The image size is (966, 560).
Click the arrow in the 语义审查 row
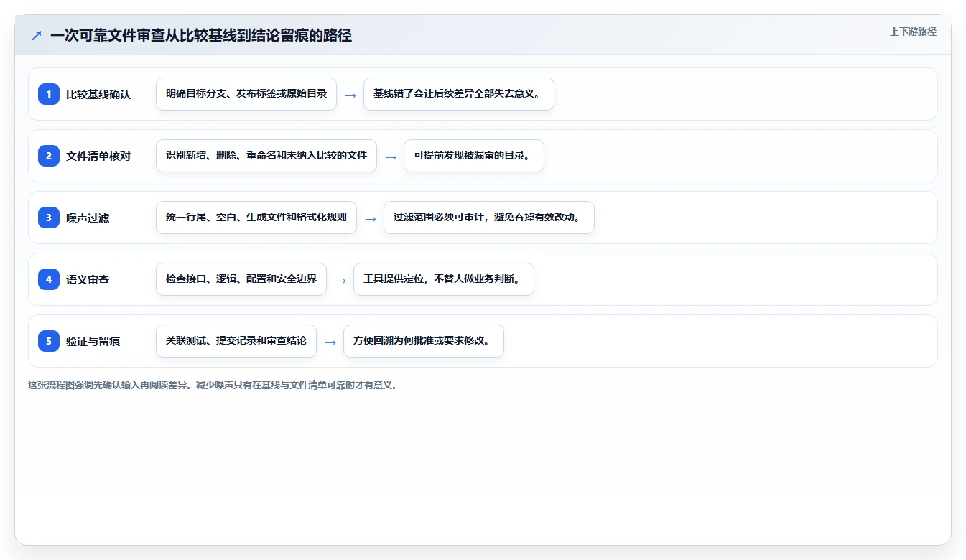coord(340,280)
